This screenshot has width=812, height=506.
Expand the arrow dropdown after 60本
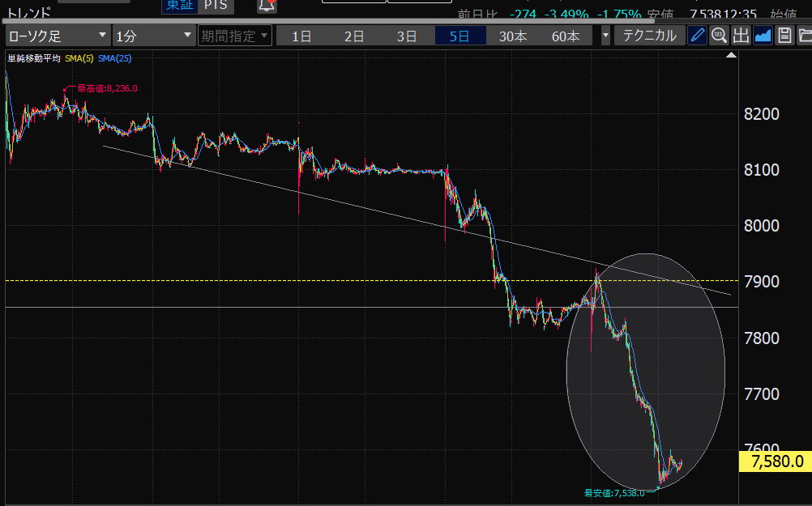(605, 36)
